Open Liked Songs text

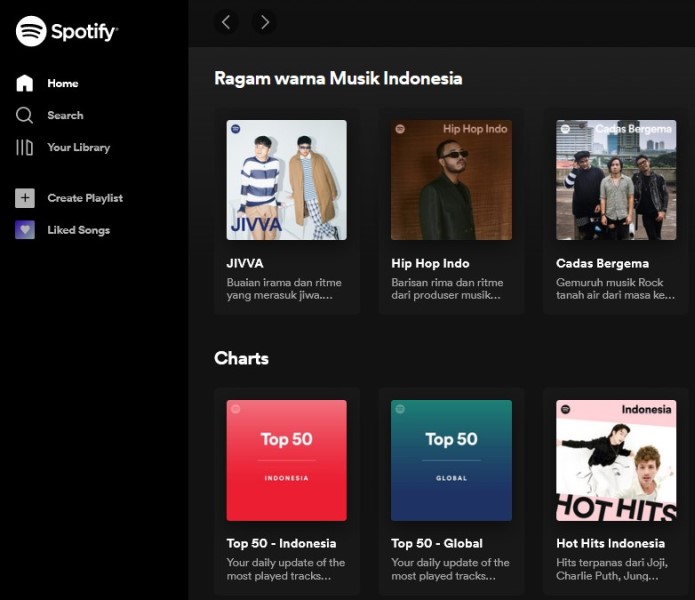coord(78,230)
